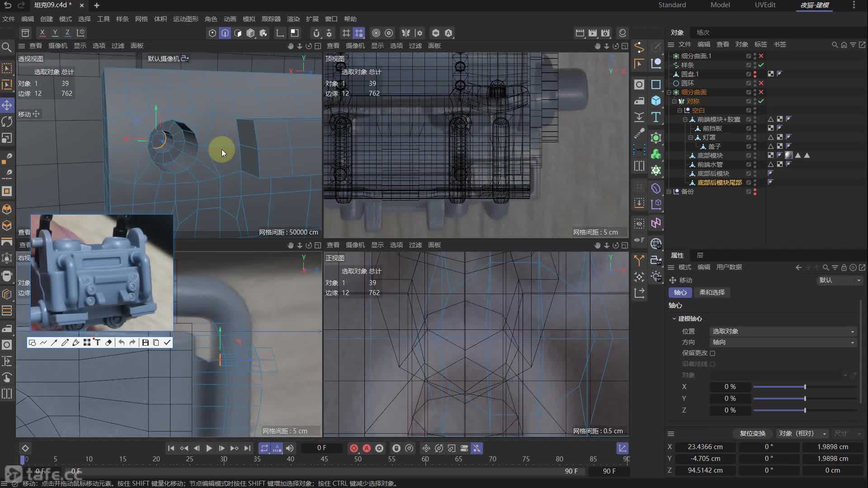
Task: Add a cube primitive object
Action: (656, 101)
